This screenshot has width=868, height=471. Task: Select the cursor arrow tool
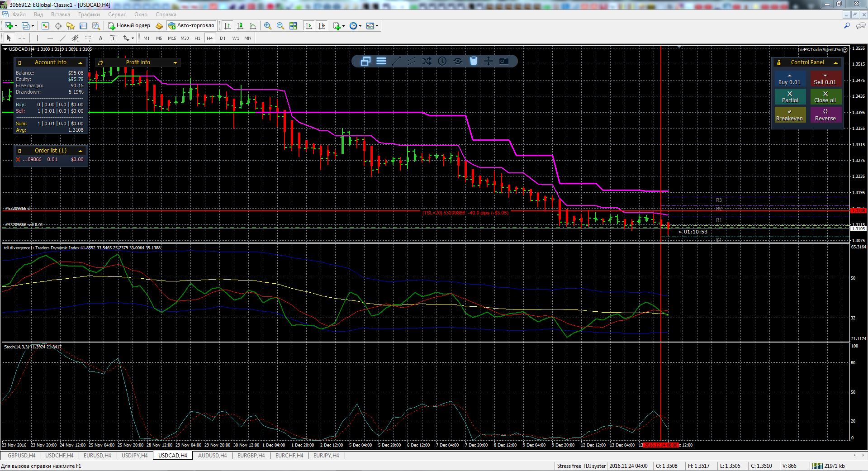(9, 38)
